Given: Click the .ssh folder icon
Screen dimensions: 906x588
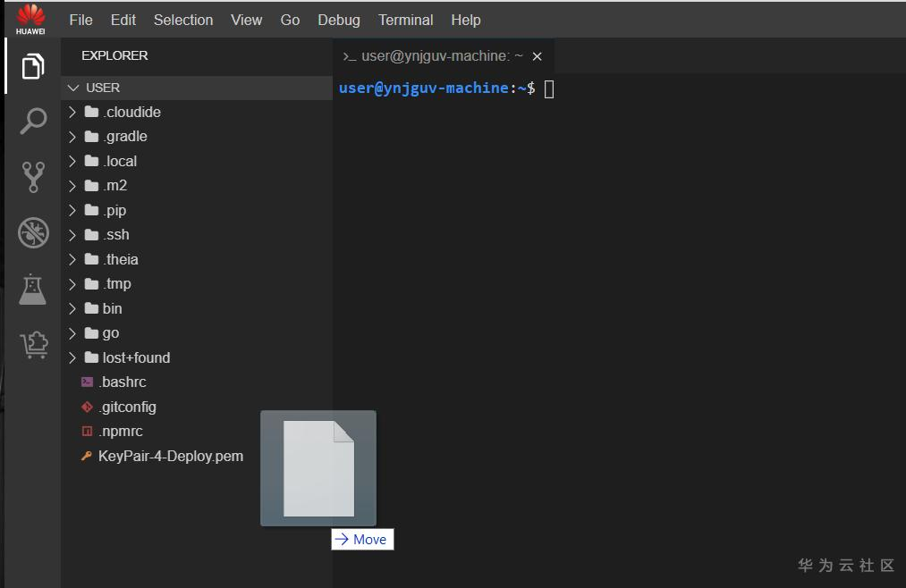Looking at the screenshot, I should click(91, 235).
